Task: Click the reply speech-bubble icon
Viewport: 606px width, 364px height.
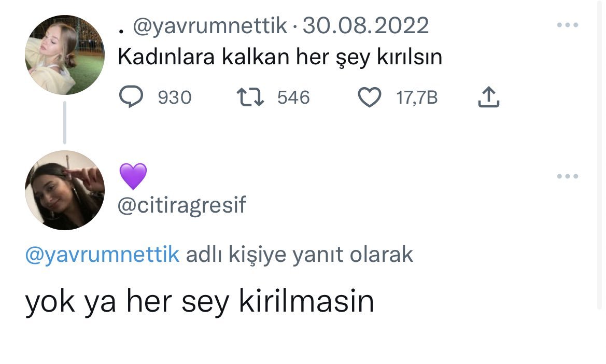Action: coord(132,97)
